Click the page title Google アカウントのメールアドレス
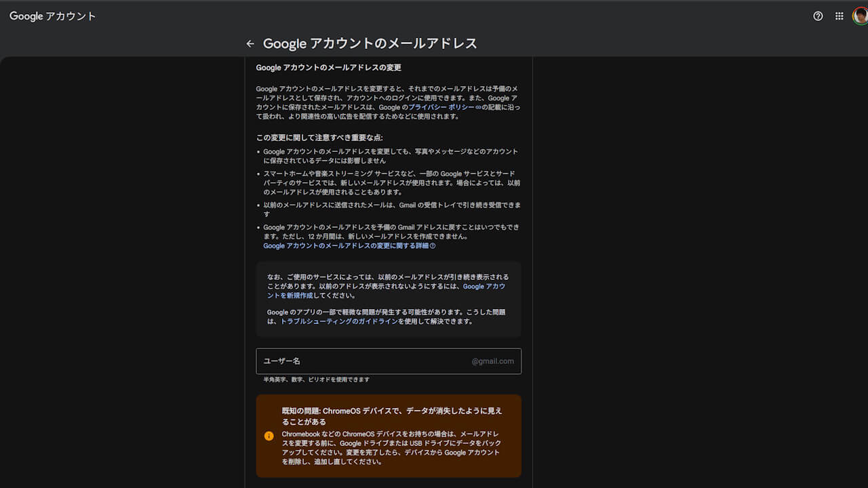868x488 pixels. pyautogui.click(x=370, y=43)
